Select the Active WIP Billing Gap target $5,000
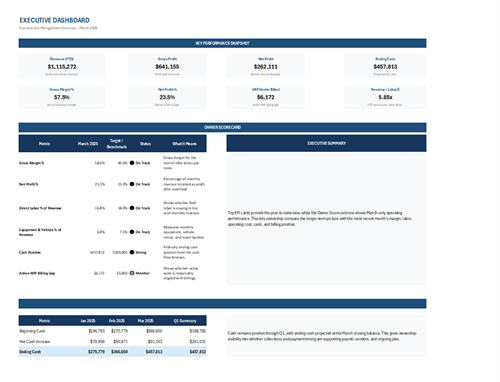The height and width of the screenshot is (382, 500). 122,273
